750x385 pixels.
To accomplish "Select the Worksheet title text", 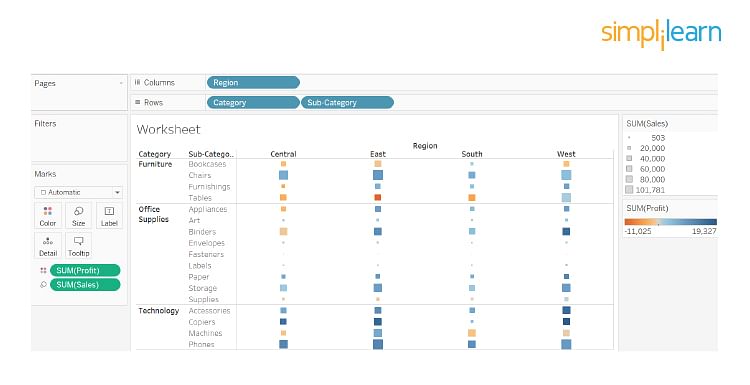I will (x=168, y=129).
